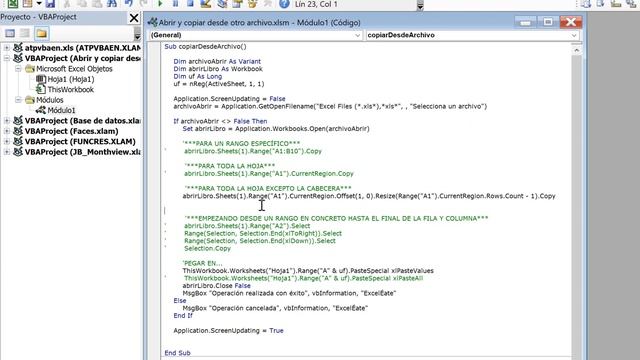The height and width of the screenshot is (360, 640).
Task: Select VBAProject (FUNCRES.XLAM) label
Action: pyautogui.click(x=80, y=141)
